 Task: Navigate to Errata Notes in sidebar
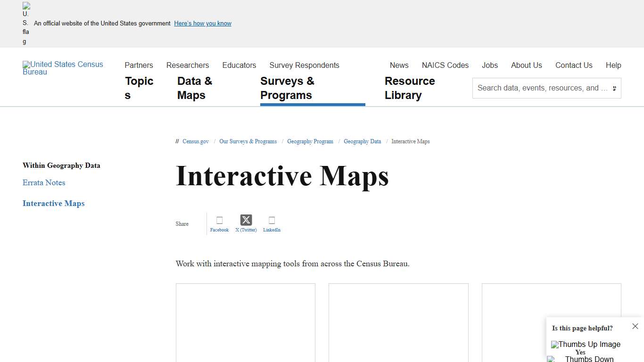pos(43,183)
